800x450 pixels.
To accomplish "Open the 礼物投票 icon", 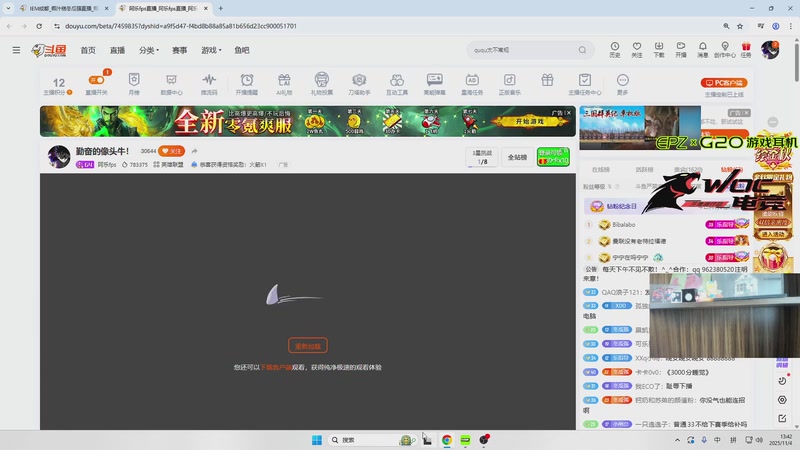I will (321, 84).
